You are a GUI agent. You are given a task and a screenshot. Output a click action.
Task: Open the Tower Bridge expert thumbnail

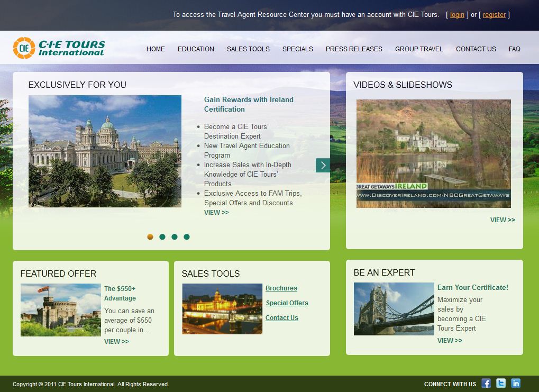tap(394, 309)
